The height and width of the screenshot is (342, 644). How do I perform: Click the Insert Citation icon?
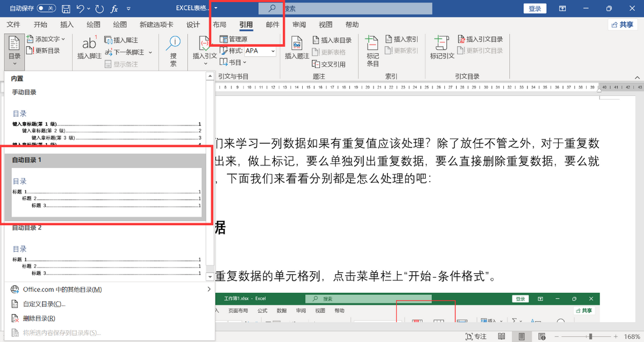click(x=204, y=44)
